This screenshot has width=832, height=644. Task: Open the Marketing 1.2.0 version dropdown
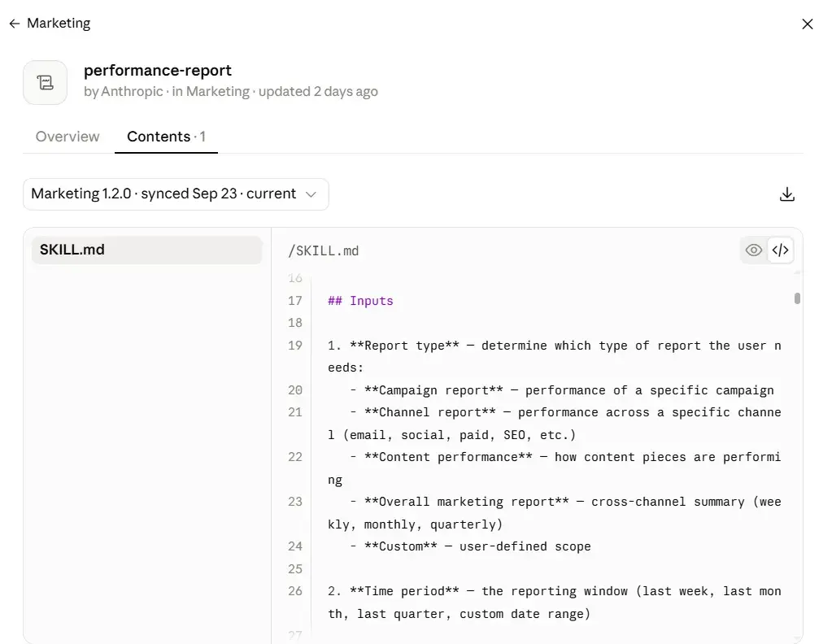pyautogui.click(x=176, y=194)
